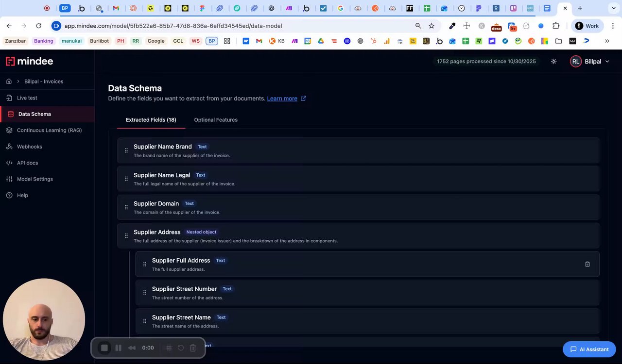Pause the screen recording
Image resolution: width=622 pixels, height=364 pixels.
click(118, 348)
